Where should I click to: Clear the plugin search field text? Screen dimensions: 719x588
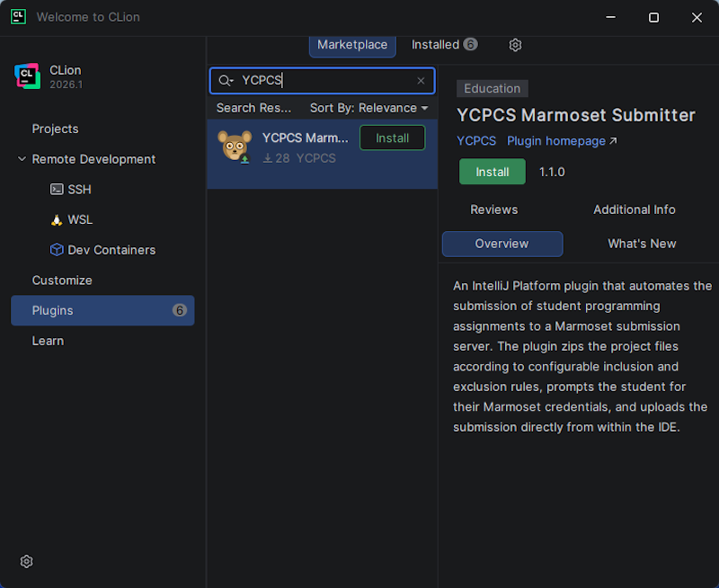(x=421, y=81)
